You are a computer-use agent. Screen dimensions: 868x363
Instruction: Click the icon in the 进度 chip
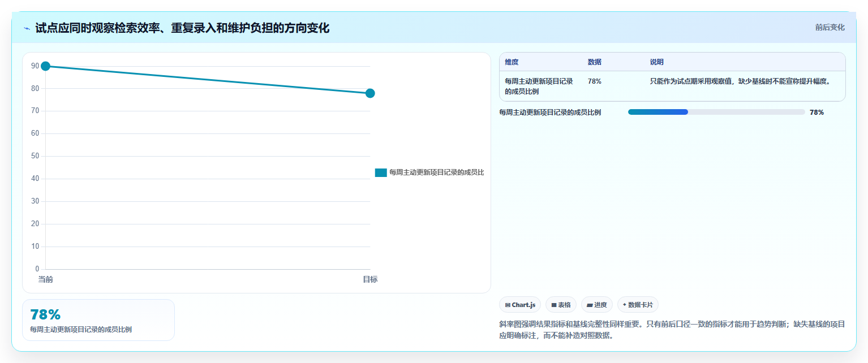590,305
